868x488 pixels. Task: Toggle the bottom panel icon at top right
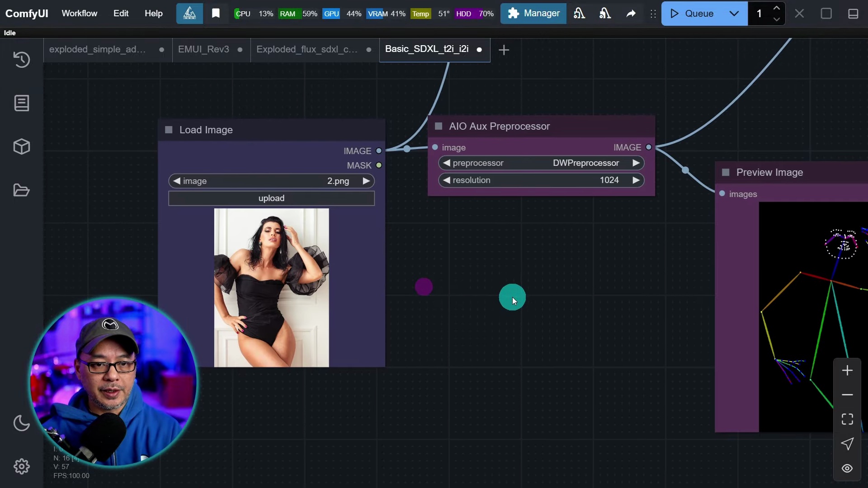coord(853,14)
